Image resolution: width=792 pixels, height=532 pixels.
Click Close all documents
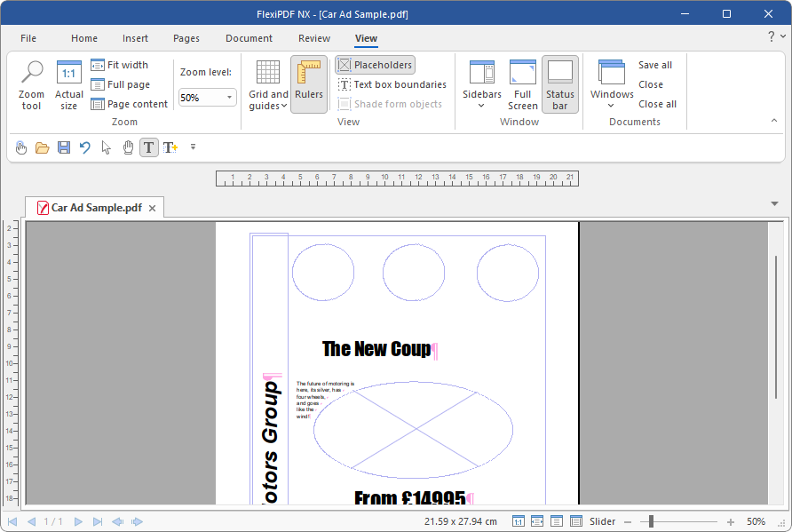pos(657,104)
